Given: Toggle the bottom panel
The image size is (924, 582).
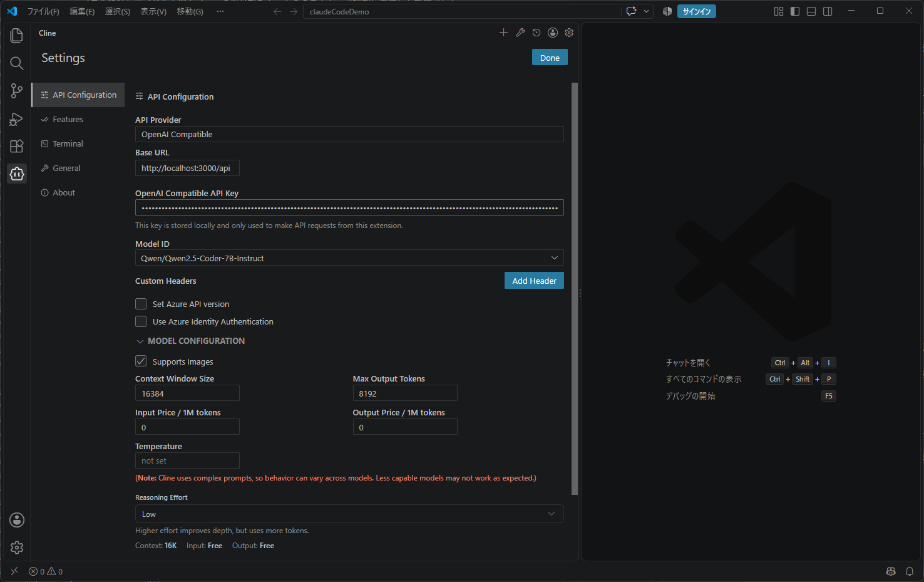Looking at the screenshot, I should (x=811, y=11).
